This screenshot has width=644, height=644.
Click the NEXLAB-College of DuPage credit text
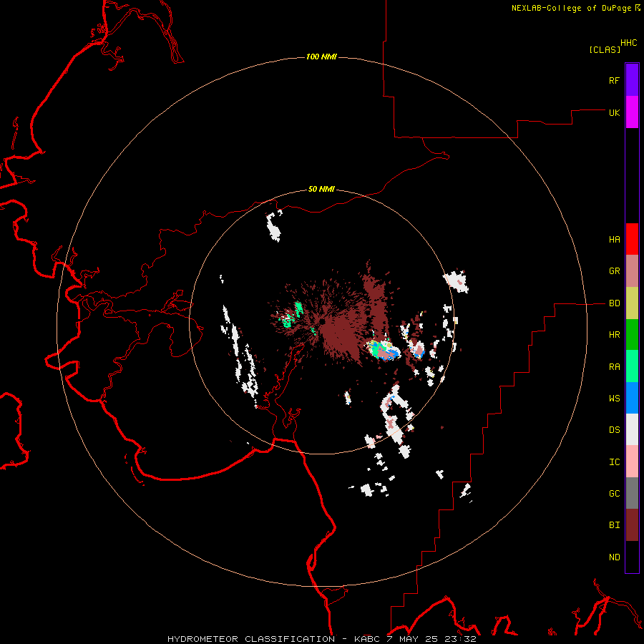pyautogui.click(x=571, y=8)
